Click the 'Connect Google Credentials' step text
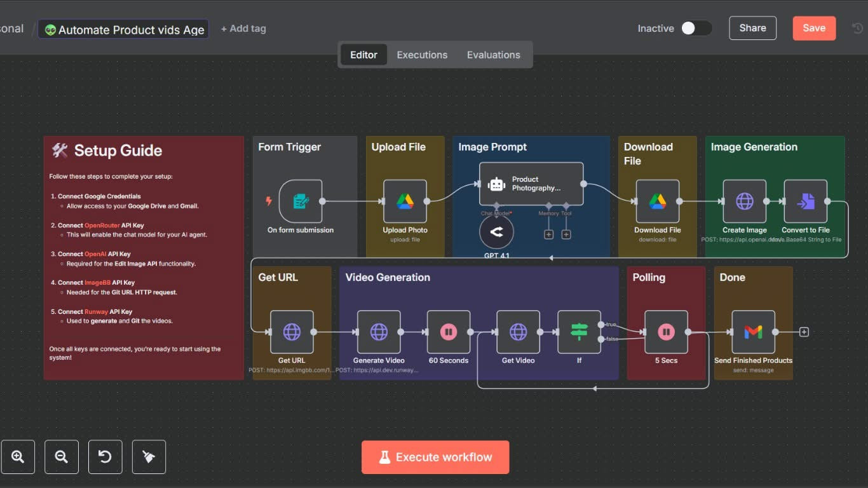Image resolution: width=868 pixels, height=488 pixels. click(x=99, y=196)
